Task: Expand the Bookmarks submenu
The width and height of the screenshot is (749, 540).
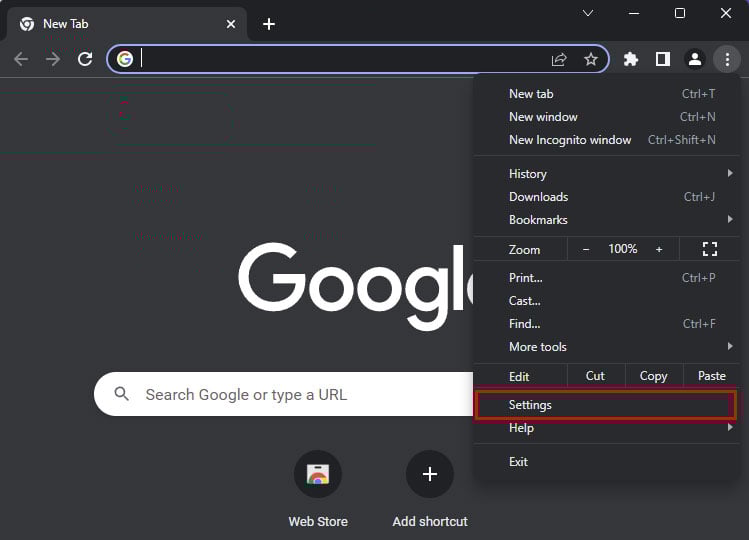Action: [607, 219]
